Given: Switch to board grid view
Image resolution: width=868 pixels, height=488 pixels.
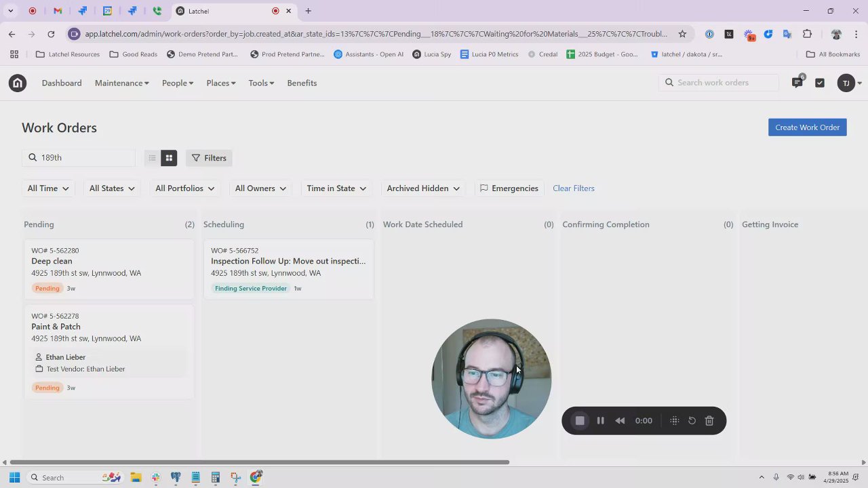Looking at the screenshot, I should pos(169,158).
